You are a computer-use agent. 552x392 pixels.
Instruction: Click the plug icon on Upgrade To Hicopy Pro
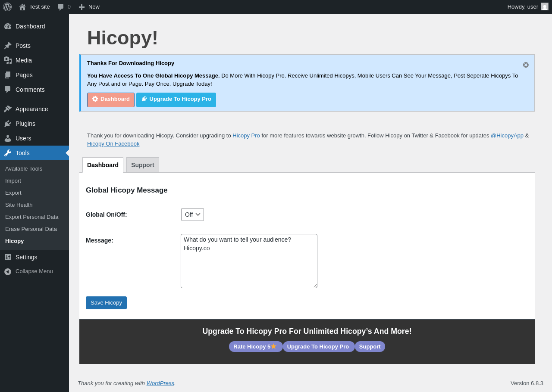coord(144,99)
